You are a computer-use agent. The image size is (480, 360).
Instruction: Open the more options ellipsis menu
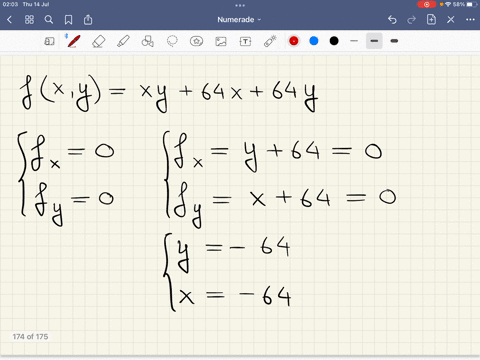pyautogui.click(x=470, y=20)
